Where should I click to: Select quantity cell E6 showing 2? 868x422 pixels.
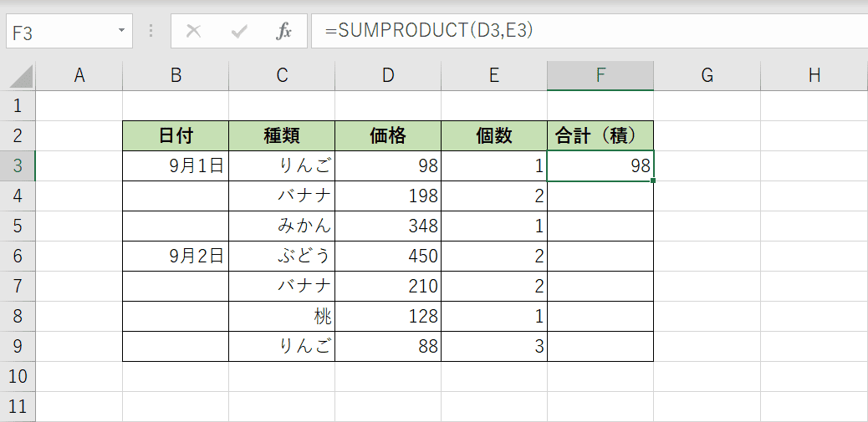(x=494, y=256)
